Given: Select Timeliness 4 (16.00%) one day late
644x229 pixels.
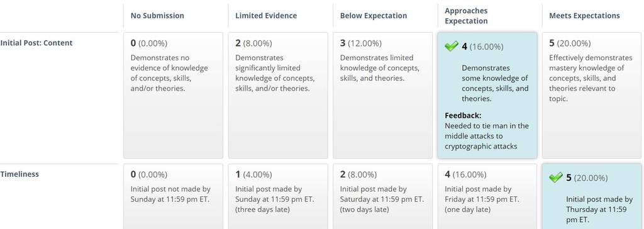Looking at the screenshot, I should pyautogui.click(x=487, y=196).
